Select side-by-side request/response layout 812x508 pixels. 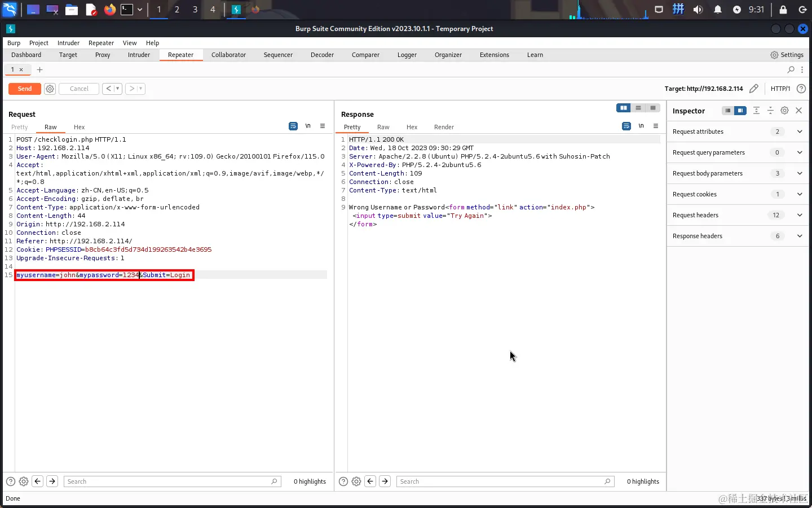coord(624,108)
